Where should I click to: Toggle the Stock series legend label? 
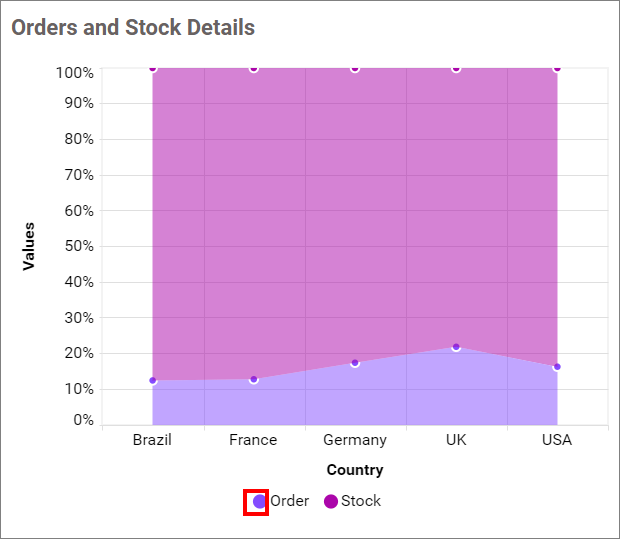pos(361,501)
